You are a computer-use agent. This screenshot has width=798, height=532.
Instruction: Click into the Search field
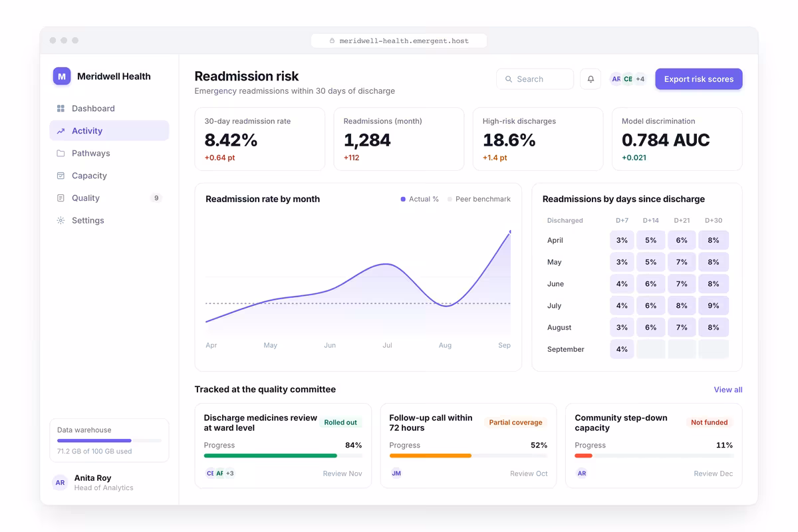pos(535,79)
